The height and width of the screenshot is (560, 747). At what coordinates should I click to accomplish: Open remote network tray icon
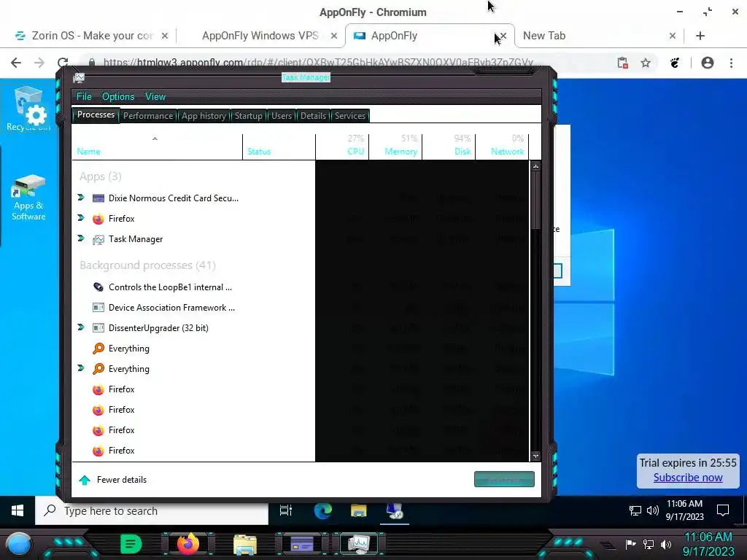point(635,511)
